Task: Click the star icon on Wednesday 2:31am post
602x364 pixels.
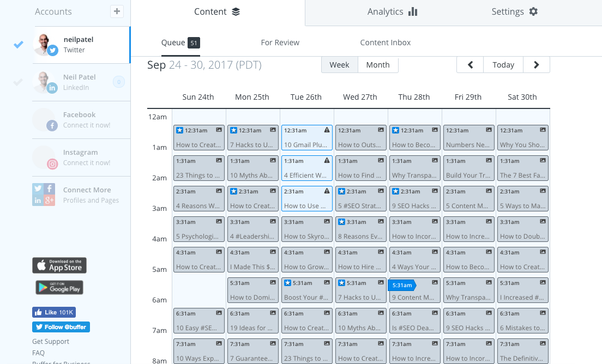Action: pyautogui.click(x=342, y=191)
